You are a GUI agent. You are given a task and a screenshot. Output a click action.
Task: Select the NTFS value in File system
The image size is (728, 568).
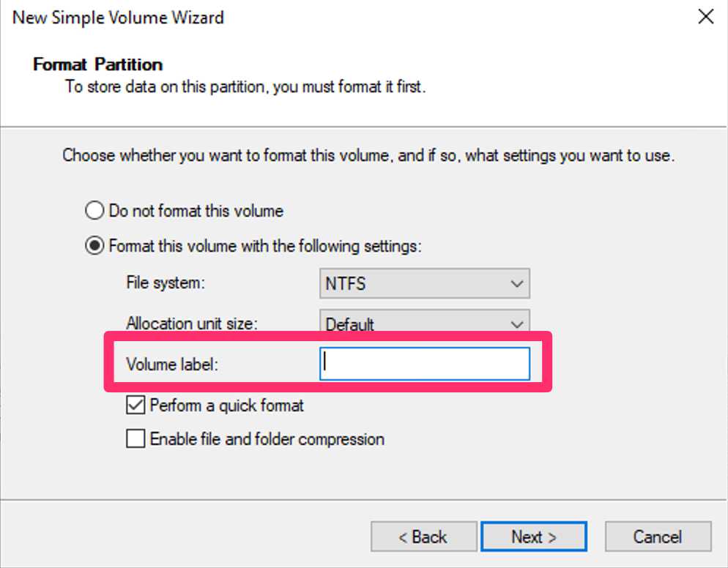coord(344,283)
